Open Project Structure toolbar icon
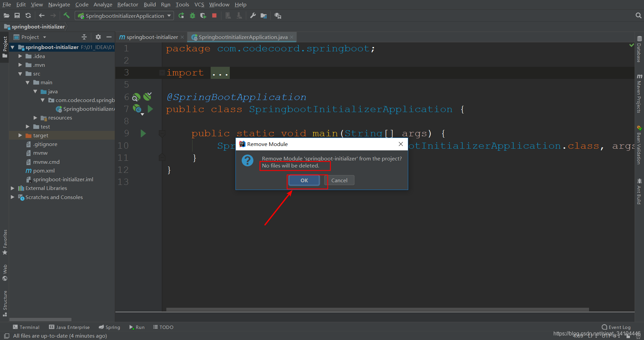The width and height of the screenshot is (644, 340). coord(264,16)
